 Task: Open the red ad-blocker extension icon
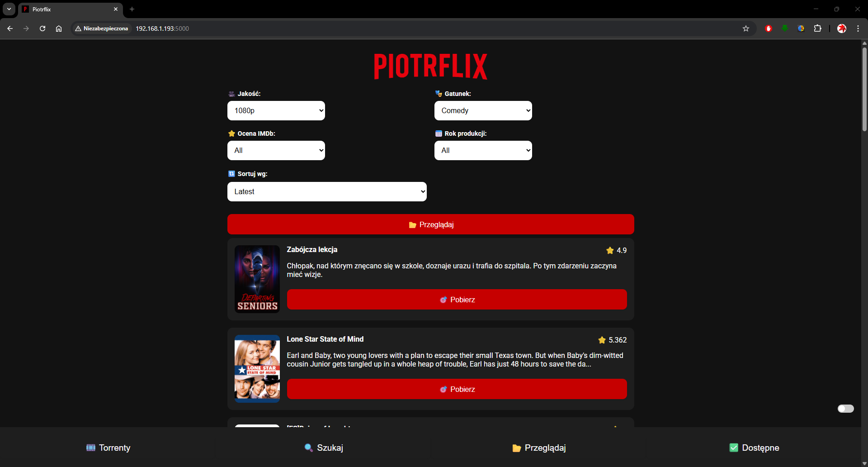(x=769, y=29)
